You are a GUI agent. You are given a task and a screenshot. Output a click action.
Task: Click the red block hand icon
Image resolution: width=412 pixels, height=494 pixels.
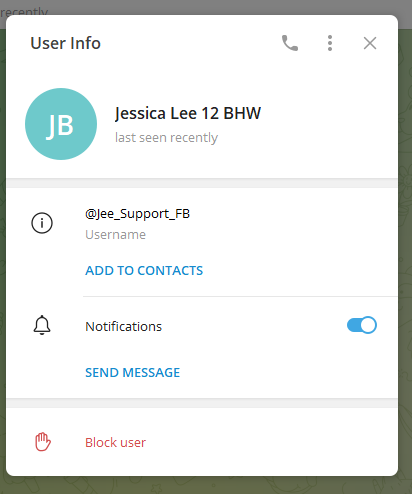[x=43, y=442]
